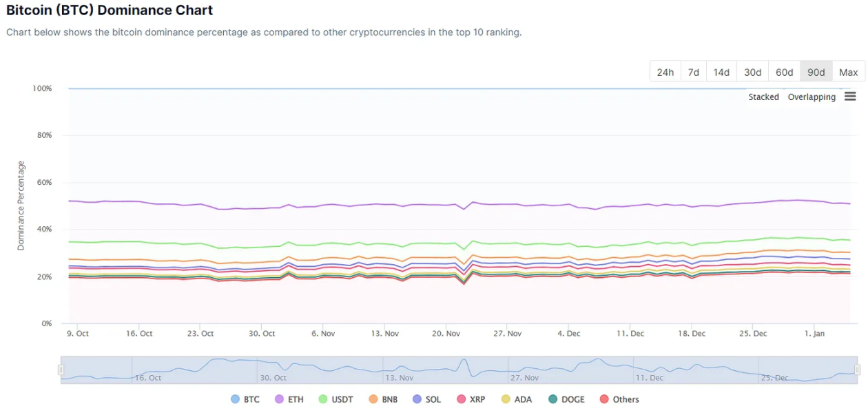Image resolution: width=868 pixels, height=413 pixels.
Task: Click right handle of range navigator
Action: 857,370
